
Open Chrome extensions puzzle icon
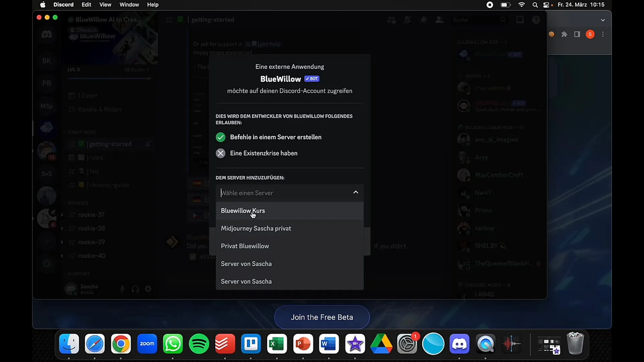coord(564,34)
